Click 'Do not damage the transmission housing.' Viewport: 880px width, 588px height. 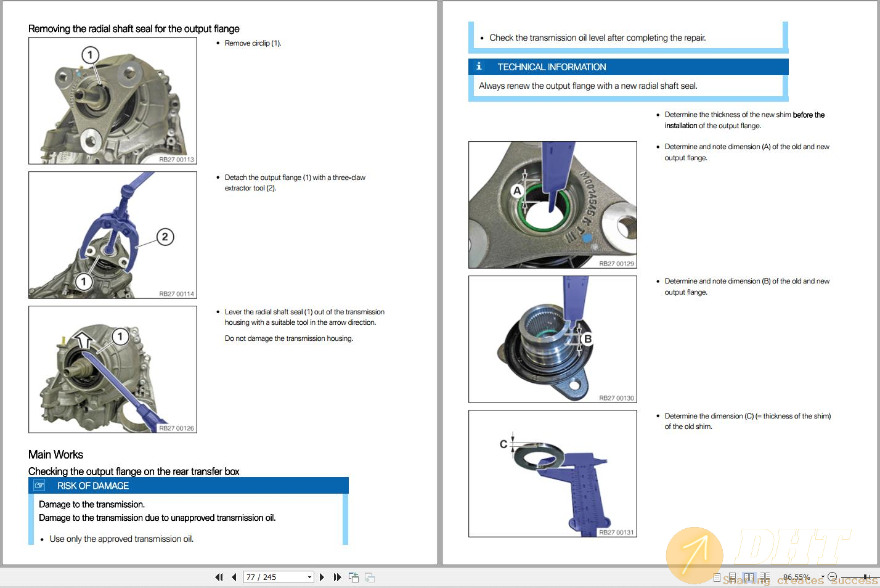click(289, 338)
